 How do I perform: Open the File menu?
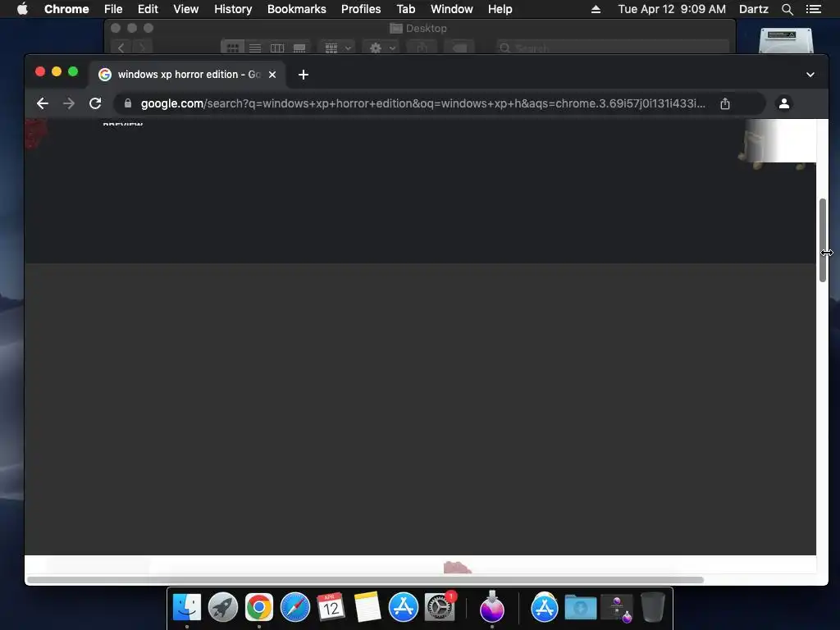pos(113,9)
